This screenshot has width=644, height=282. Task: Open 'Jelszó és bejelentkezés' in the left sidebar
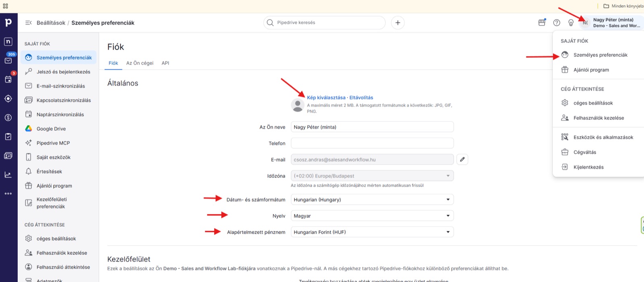pyautogui.click(x=58, y=72)
